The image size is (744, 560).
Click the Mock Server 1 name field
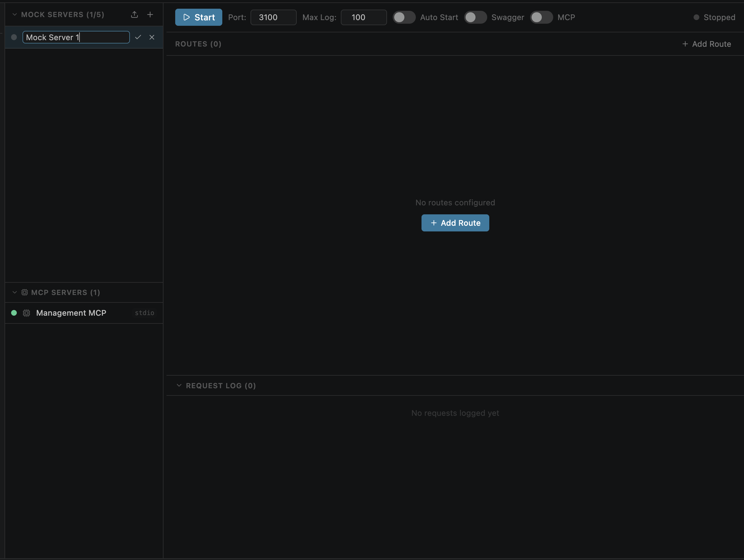point(76,37)
